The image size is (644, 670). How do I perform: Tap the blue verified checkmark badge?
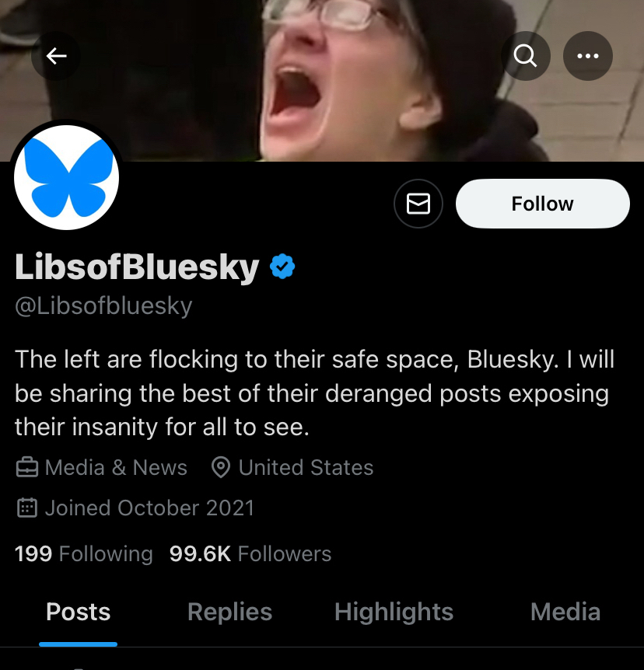[282, 266]
